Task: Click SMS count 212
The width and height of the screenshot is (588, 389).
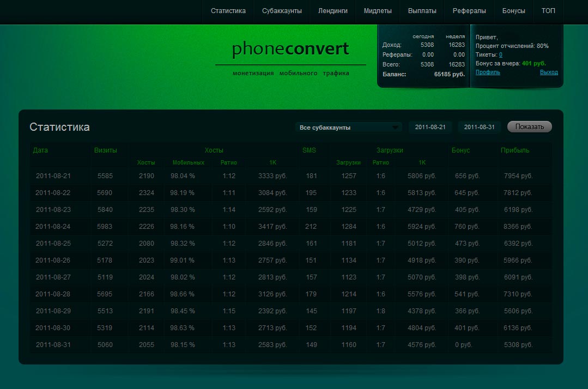Action: pos(311,226)
